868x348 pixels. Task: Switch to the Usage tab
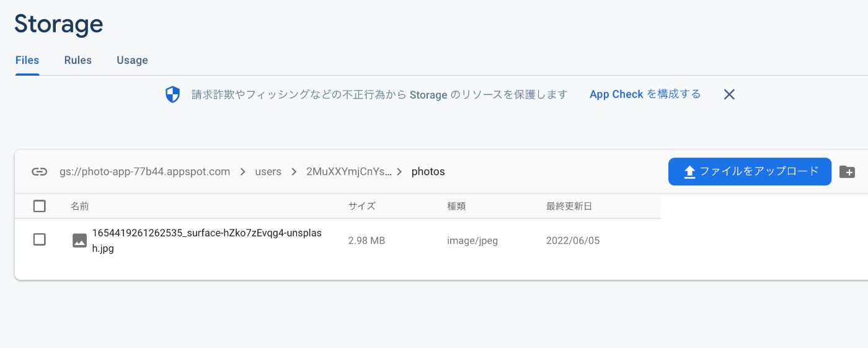click(x=132, y=60)
